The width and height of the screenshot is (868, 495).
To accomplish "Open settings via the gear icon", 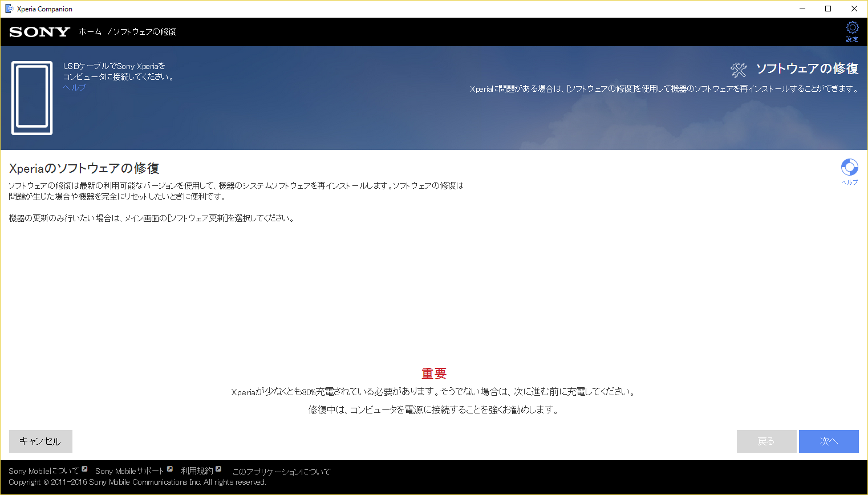I will (852, 29).
